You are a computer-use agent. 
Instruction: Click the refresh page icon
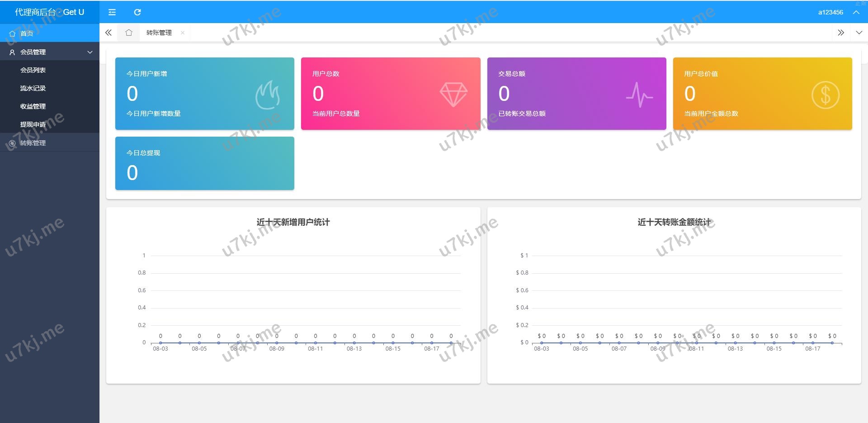137,12
